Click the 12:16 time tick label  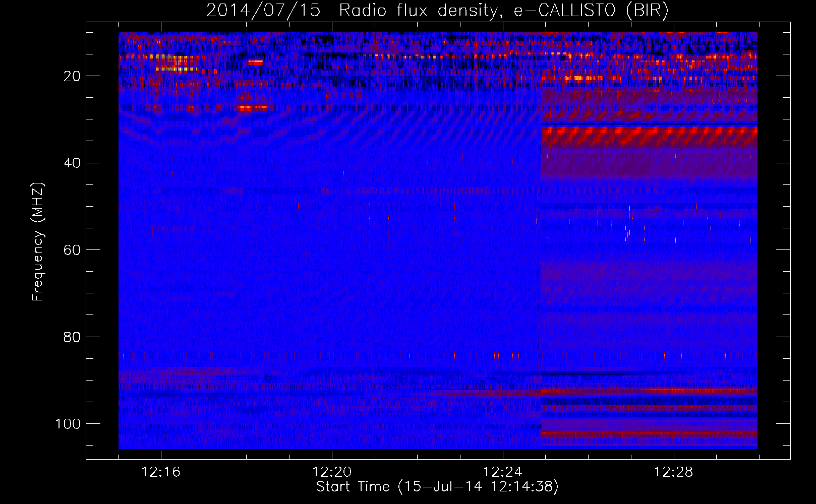(x=161, y=472)
